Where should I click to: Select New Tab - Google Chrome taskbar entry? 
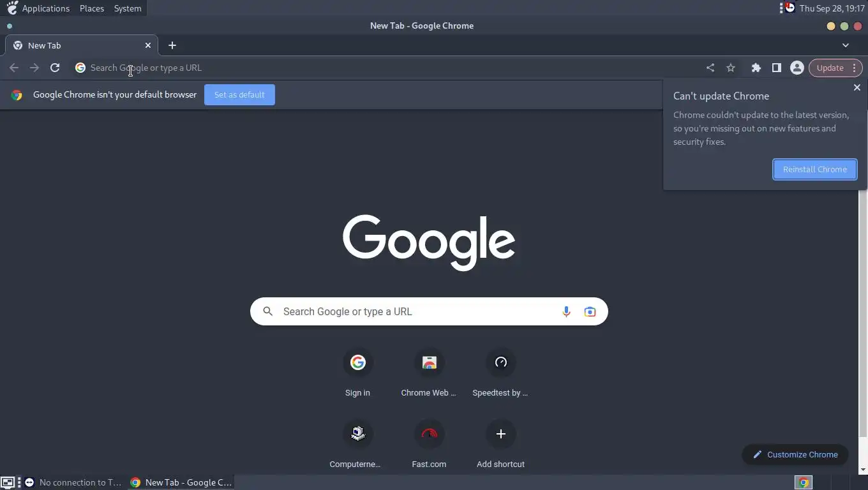pos(181,482)
